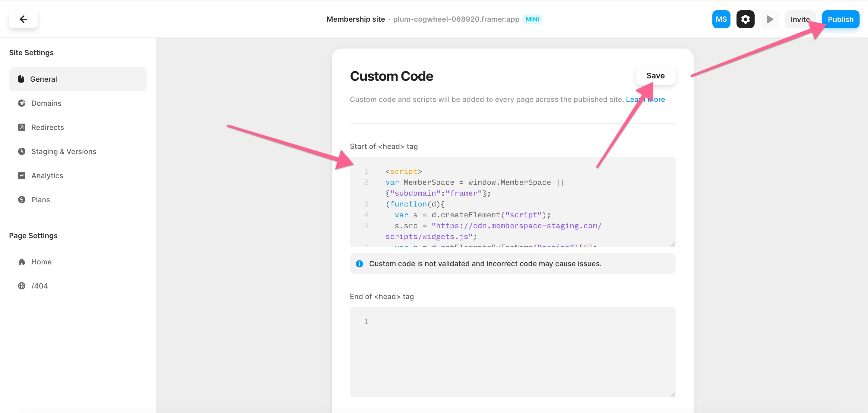The width and height of the screenshot is (868, 413).
Task: Save the Custom Code changes
Action: pyautogui.click(x=655, y=75)
